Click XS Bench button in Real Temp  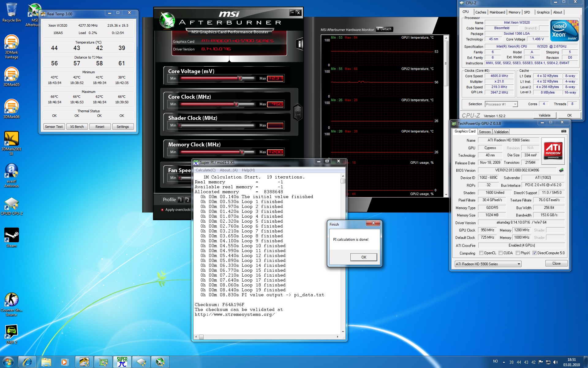coord(77,127)
